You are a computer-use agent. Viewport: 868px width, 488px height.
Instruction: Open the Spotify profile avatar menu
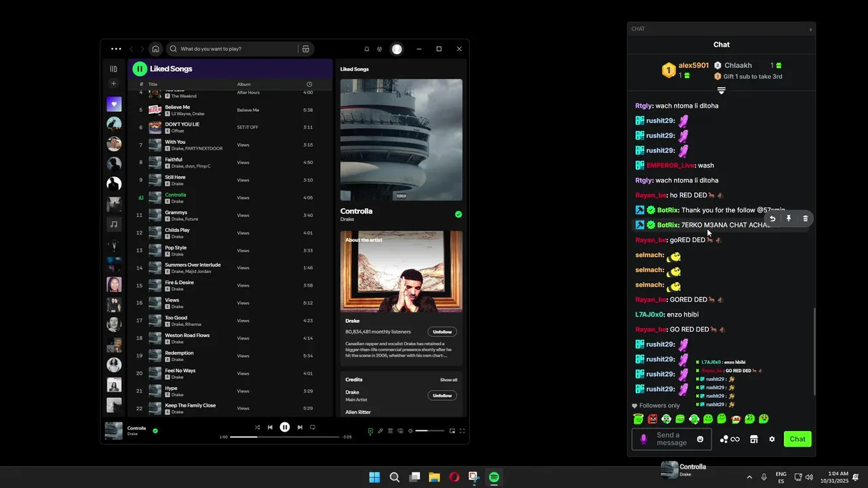pos(397,49)
